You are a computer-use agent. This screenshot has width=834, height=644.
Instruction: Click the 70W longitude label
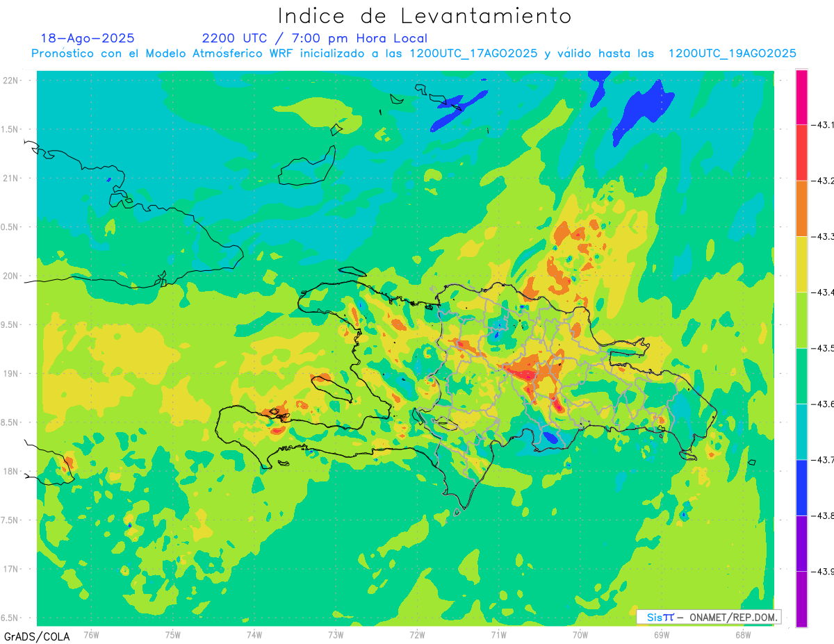coord(580,634)
